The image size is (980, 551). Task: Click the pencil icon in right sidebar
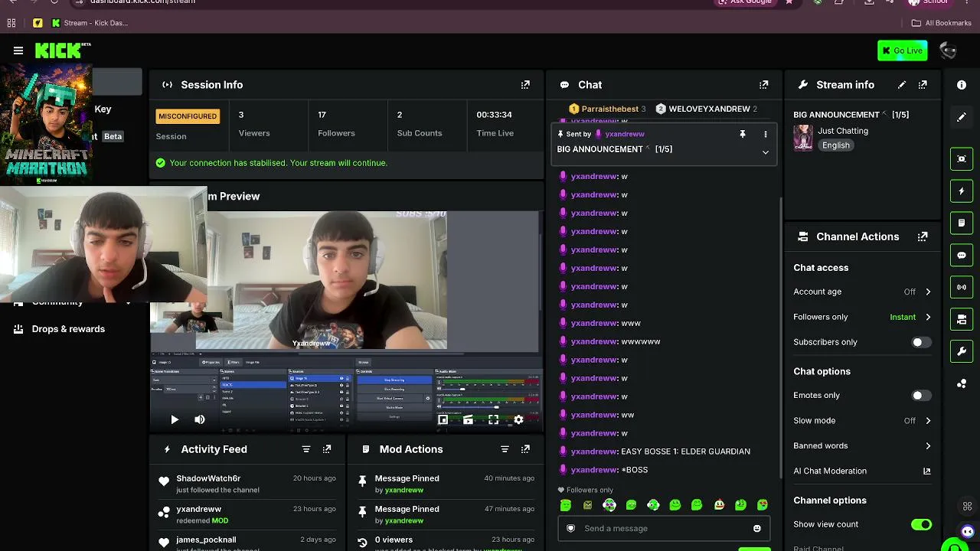(962, 117)
